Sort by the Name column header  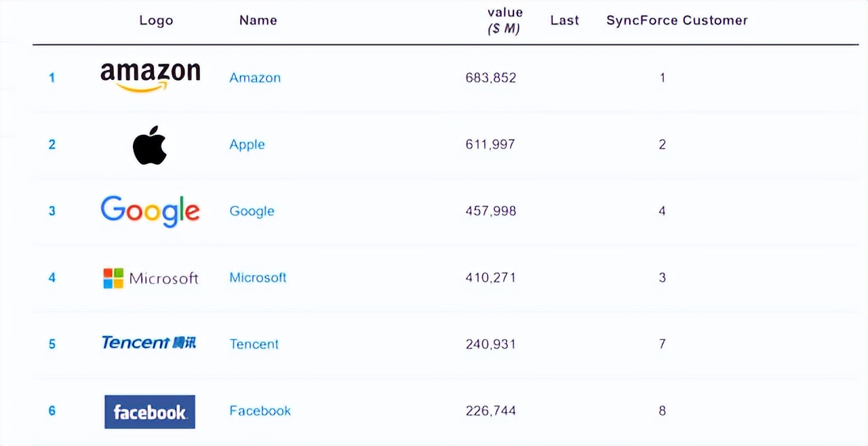coord(258,20)
